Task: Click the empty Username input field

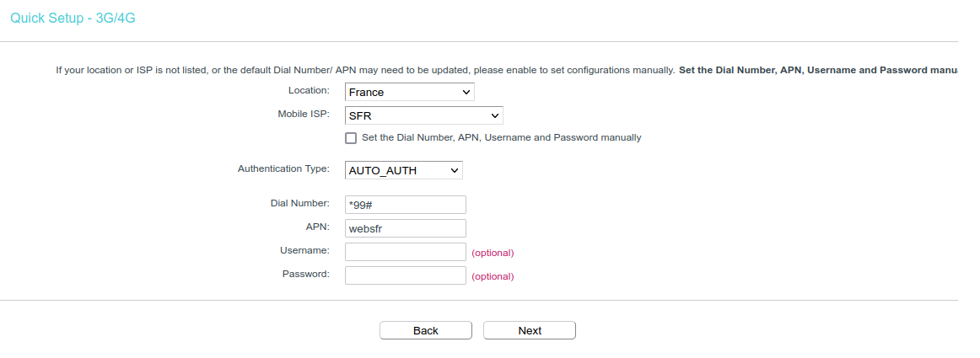Action: [405, 252]
